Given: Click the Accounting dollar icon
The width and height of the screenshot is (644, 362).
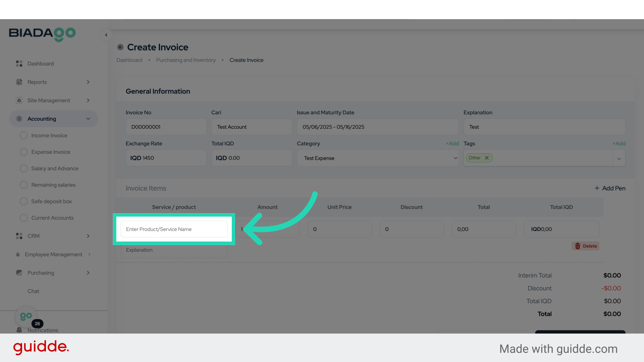Looking at the screenshot, I should coord(19,119).
